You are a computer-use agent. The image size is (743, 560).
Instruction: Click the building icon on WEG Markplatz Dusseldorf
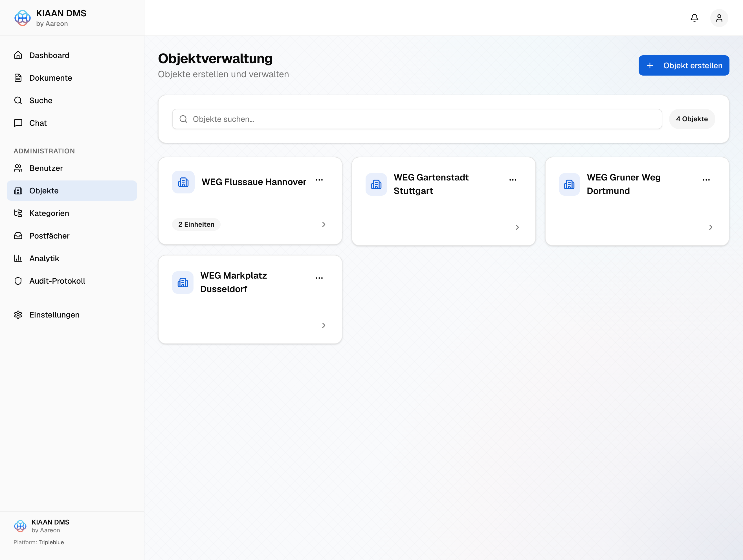click(183, 282)
